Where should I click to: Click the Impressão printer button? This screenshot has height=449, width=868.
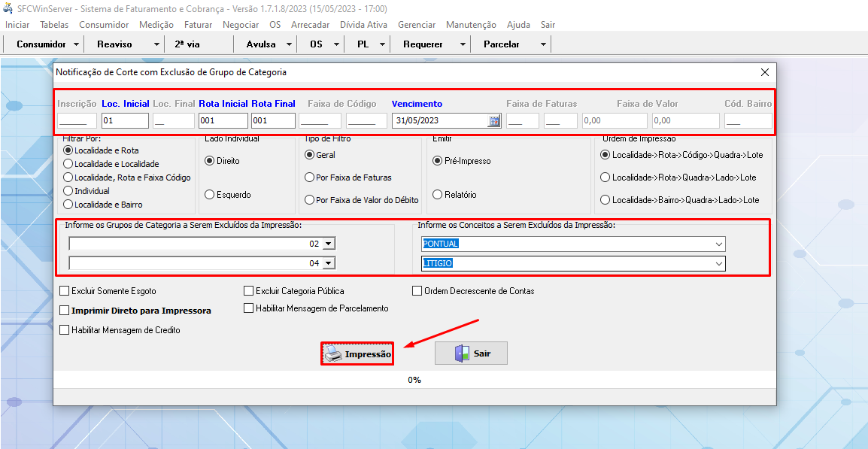click(x=358, y=353)
